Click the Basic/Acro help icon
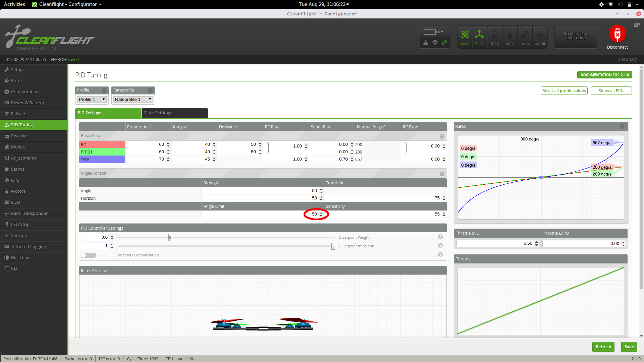644x362 pixels. coord(442,136)
